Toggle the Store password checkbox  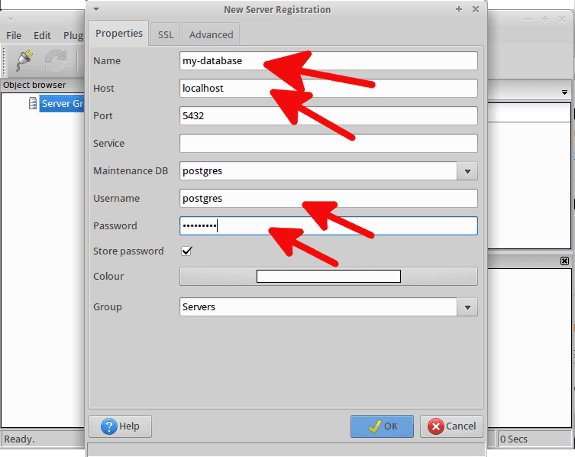187,251
